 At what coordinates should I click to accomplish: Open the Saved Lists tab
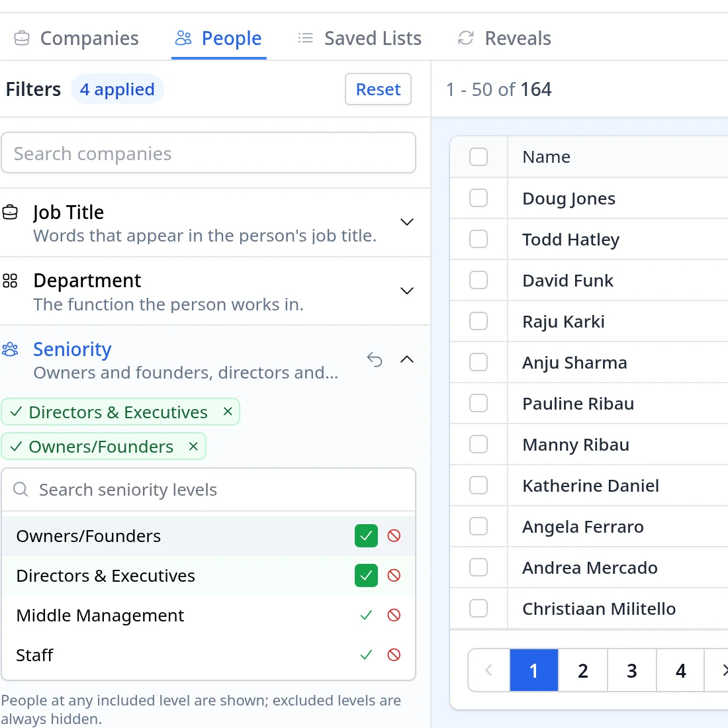360,38
